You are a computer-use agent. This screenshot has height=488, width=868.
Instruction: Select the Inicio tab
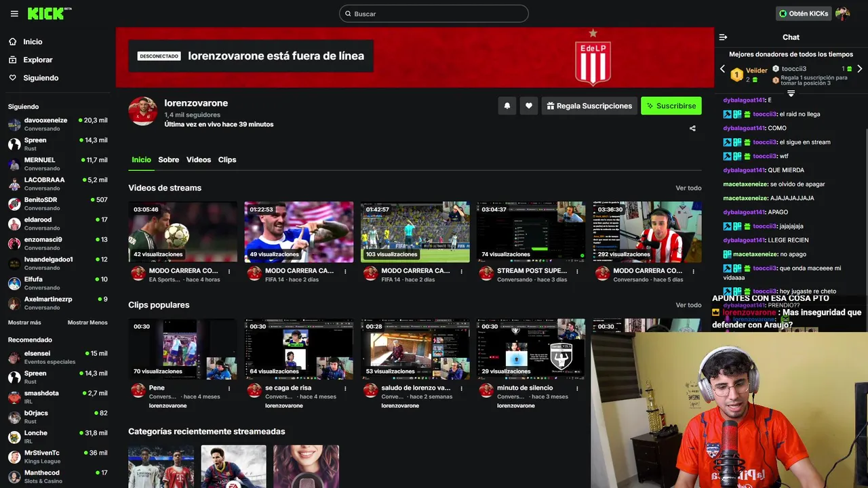(141, 160)
